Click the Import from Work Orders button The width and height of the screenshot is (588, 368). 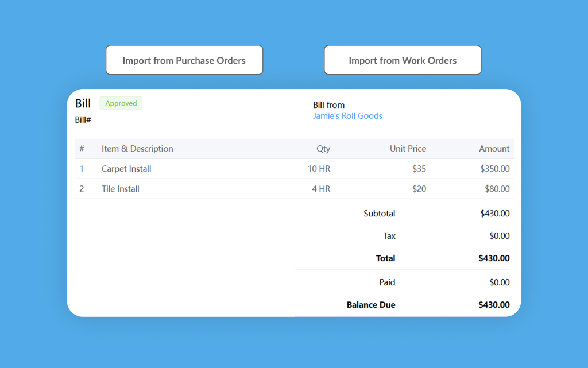pyautogui.click(x=403, y=60)
